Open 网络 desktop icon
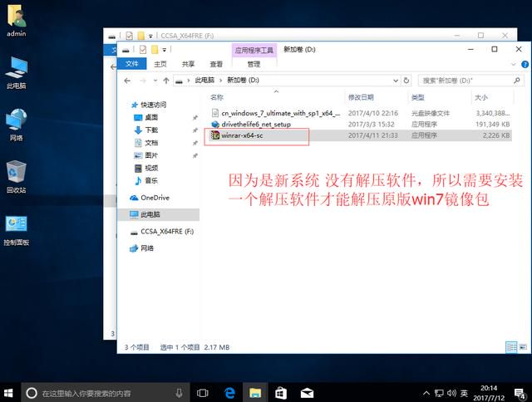This screenshot has width=532, height=402. [16, 125]
